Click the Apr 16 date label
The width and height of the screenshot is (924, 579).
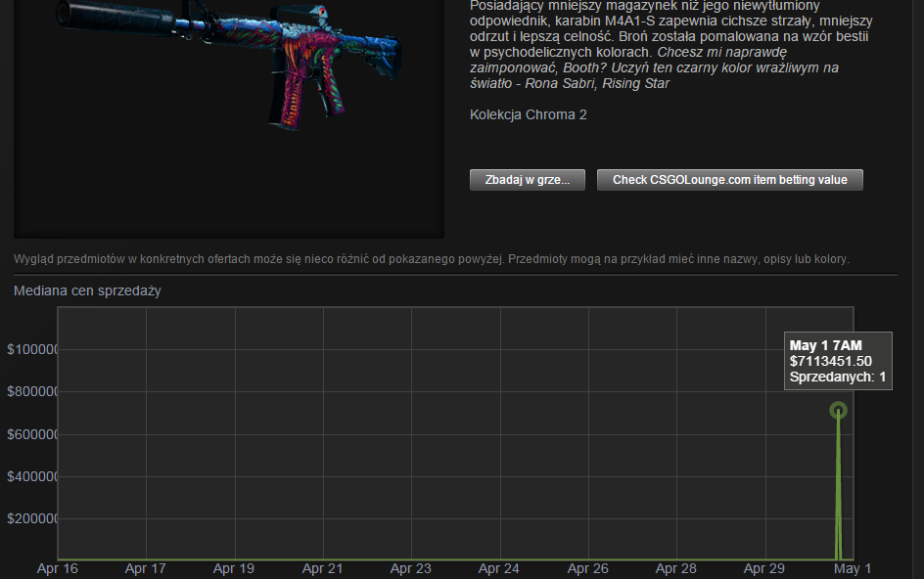pyautogui.click(x=57, y=569)
